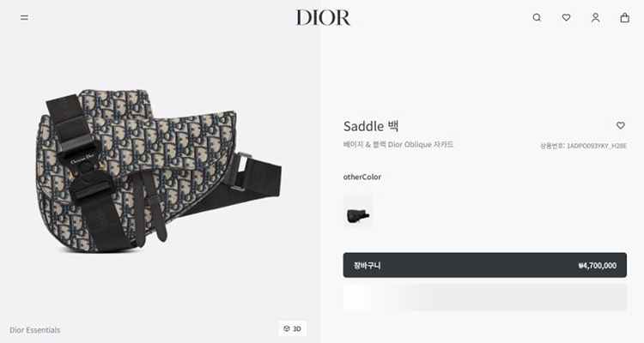
Task: Click the Dior Essentials label
Action: click(x=35, y=330)
